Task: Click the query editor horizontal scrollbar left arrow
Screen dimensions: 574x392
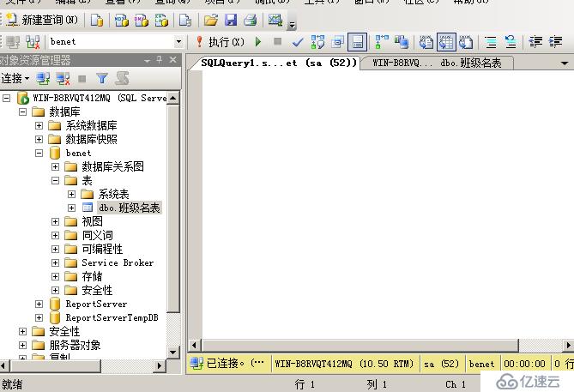Action: [x=194, y=345]
